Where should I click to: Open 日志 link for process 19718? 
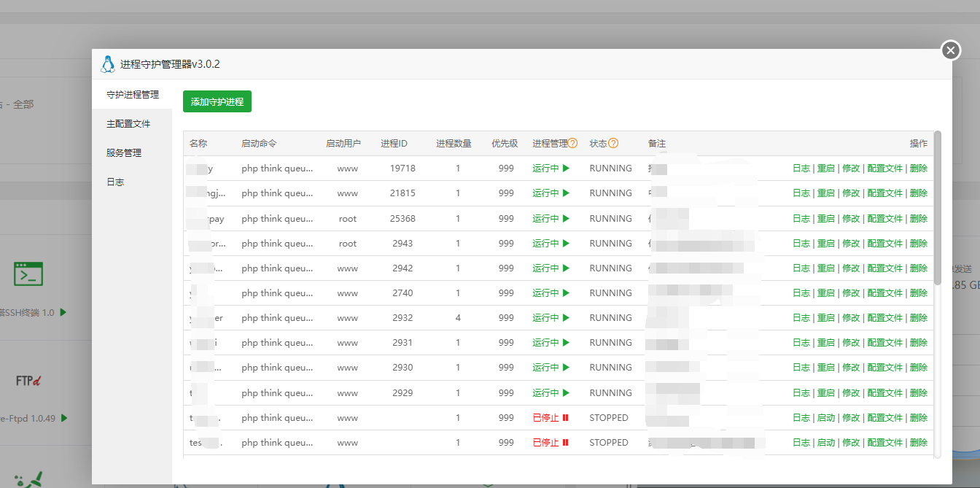[801, 169]
